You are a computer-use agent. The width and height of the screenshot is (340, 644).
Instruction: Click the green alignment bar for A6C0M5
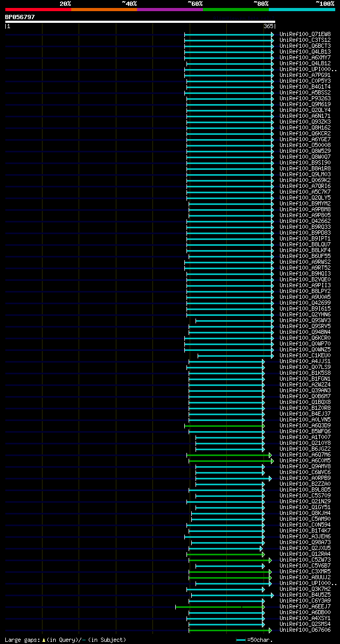click(x=231, y=460)
